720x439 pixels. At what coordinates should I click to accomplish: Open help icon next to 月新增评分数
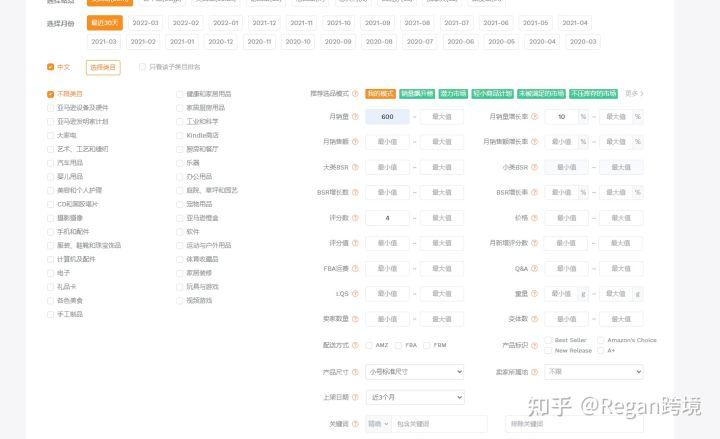coord(534,243)
